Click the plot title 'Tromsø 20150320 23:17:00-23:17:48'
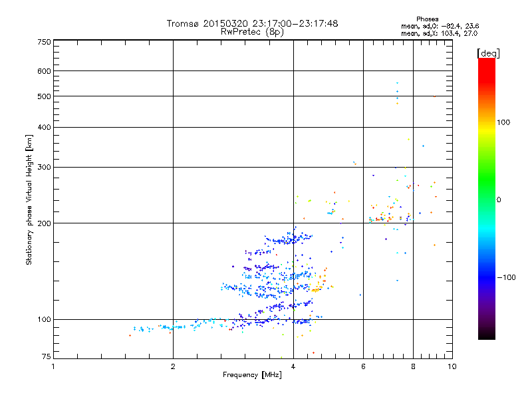The image size is (532, 399). tap(252, 24)
